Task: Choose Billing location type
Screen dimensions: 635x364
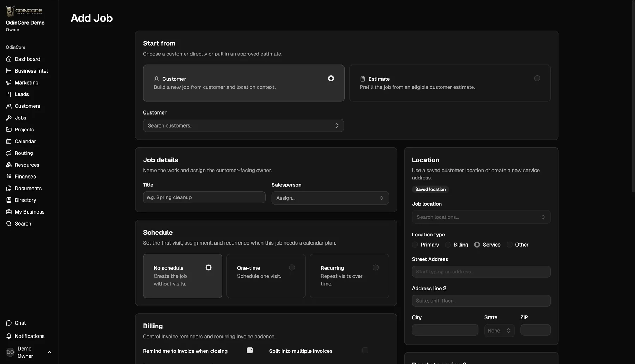Action: [448, 245]
